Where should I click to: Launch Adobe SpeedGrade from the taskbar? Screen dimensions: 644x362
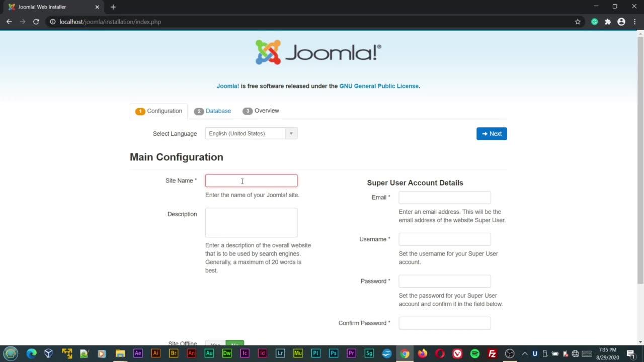pyautogui.click(x=369, y=353)
